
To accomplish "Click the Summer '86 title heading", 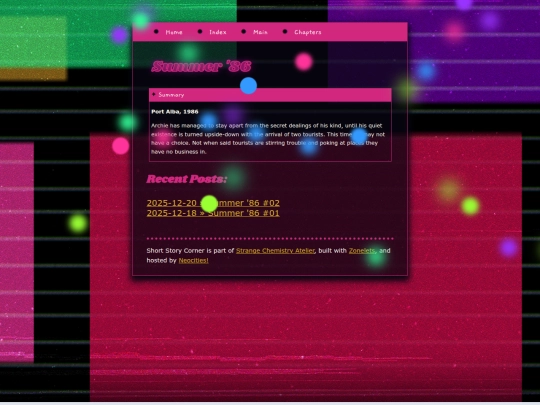I will pos(201,66).
